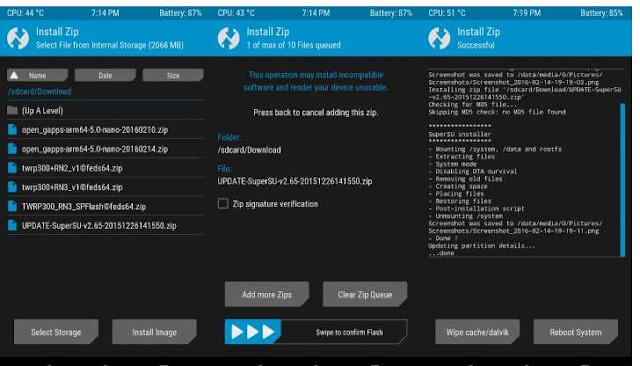Click the ascending sort triangle in the Name button
Screen dimensions: 640x366
(x=14, y=75)
